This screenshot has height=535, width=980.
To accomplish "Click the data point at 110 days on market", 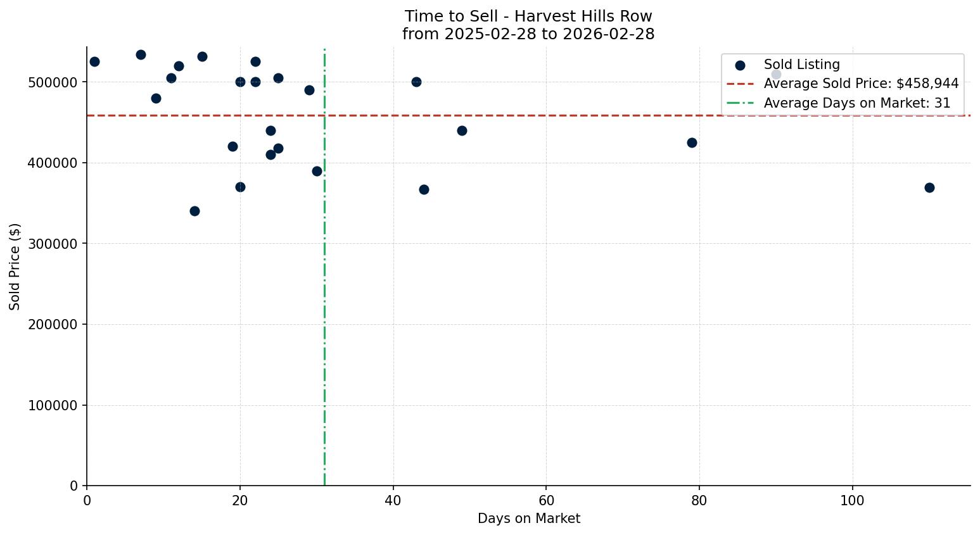I will (x=929, y=187).
